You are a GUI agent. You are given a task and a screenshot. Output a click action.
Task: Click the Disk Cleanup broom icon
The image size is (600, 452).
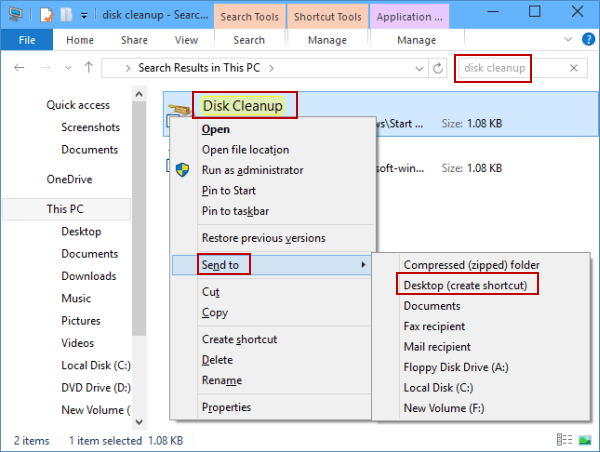point(180,110)
